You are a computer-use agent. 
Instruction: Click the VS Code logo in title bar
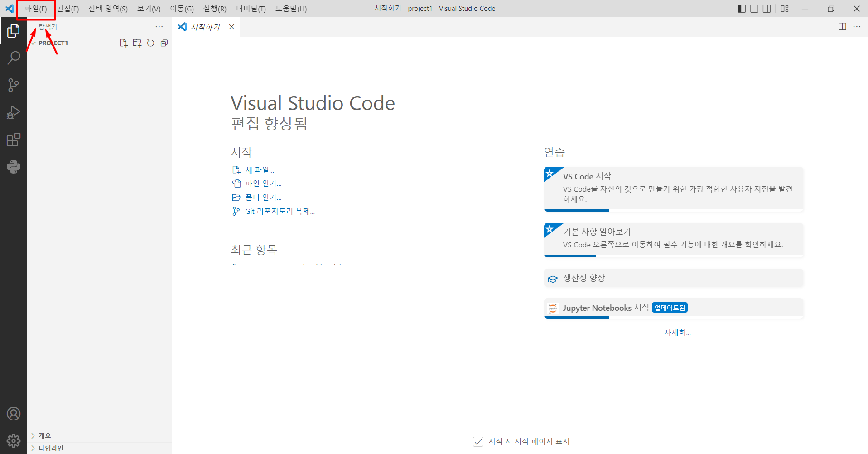(x=10, y=9)
